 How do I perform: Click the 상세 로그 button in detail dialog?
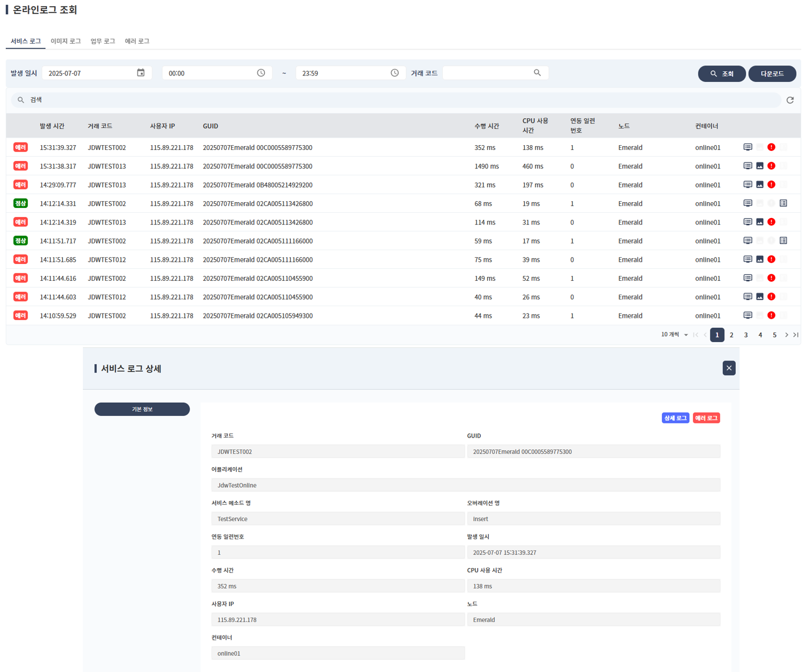click(675, 418)
